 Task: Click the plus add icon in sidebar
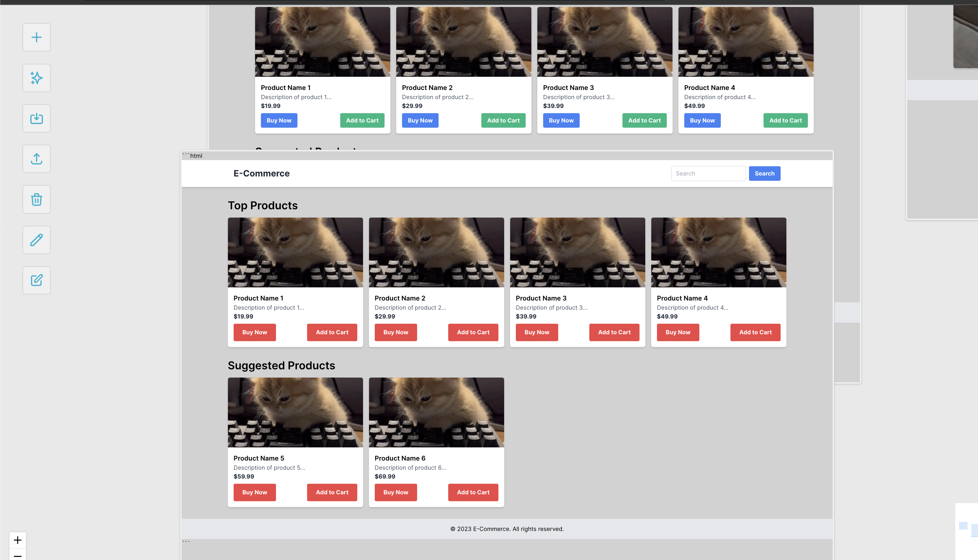click(37, 37)
